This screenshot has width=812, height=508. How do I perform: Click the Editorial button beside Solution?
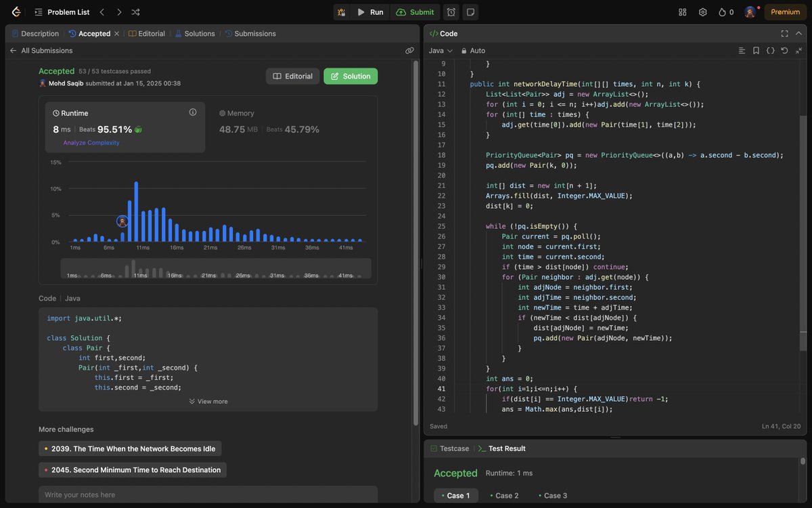pos(292,77)
